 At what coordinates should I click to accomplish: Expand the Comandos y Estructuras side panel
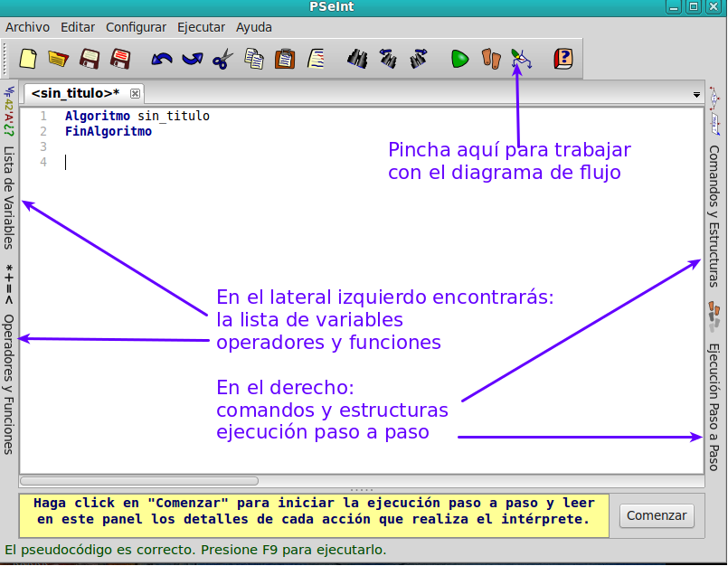[714, 185]
